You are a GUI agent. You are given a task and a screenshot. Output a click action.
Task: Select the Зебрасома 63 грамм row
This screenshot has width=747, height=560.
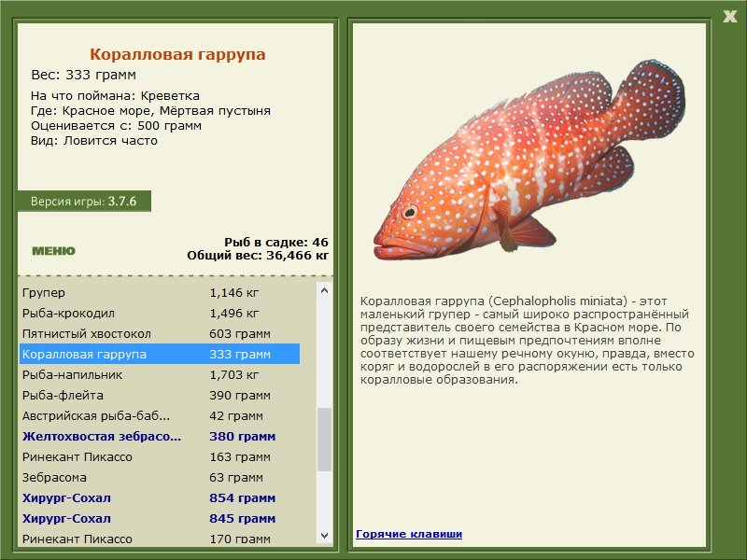160,477
